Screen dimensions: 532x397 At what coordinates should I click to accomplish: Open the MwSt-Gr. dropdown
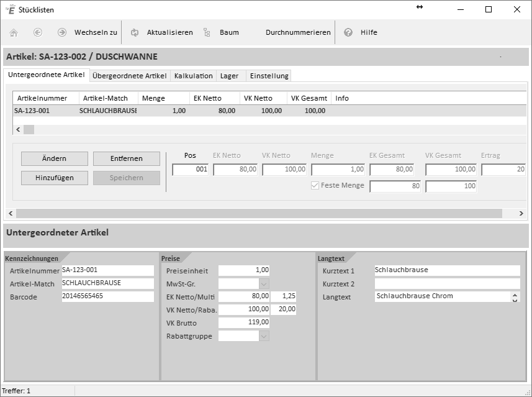[x=264, y=283]
